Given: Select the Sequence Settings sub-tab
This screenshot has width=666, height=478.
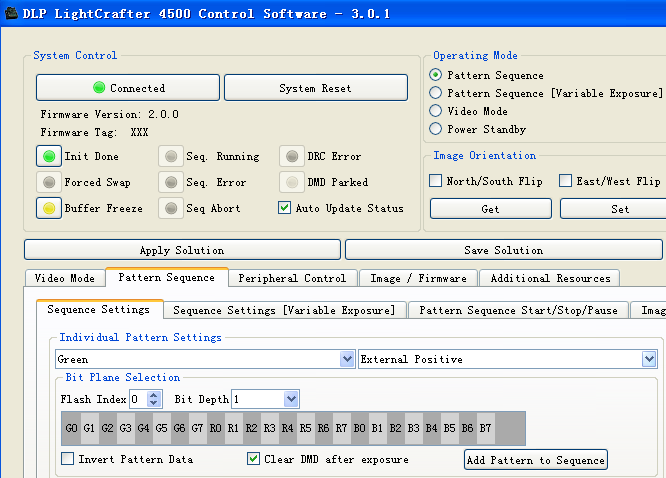Looking at the screenshot, I should [x=99, y=309].
